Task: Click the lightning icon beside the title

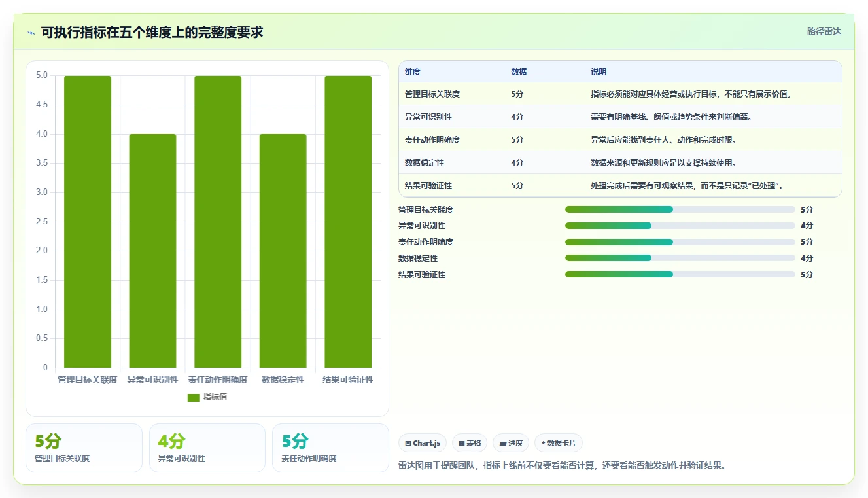Action: (31, 32)
